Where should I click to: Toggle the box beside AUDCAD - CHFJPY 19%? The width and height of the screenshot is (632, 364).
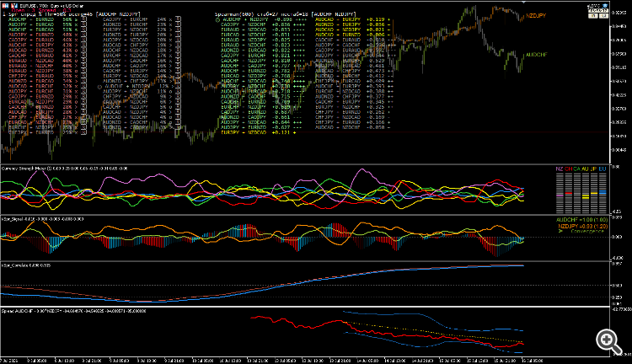click(178, 45)
